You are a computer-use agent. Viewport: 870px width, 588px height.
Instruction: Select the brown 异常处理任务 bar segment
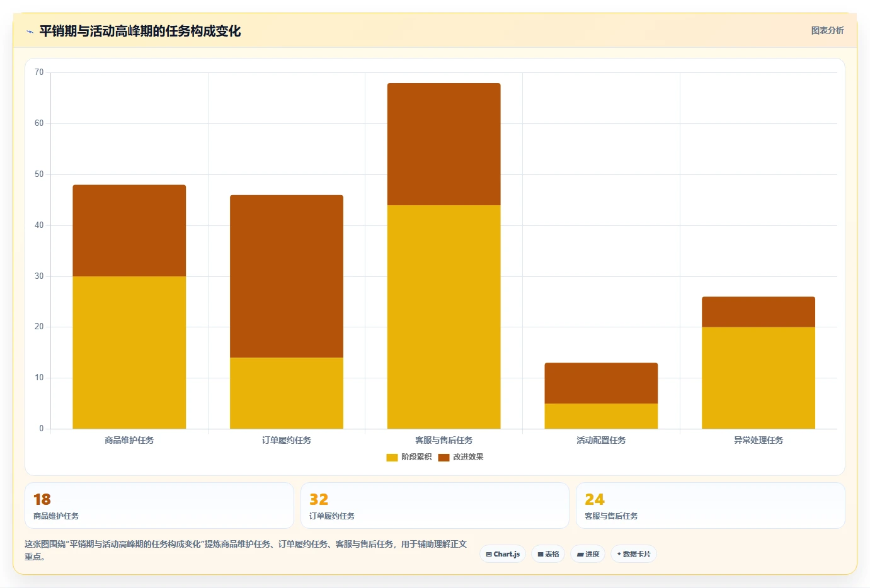[x=758, y=312]
